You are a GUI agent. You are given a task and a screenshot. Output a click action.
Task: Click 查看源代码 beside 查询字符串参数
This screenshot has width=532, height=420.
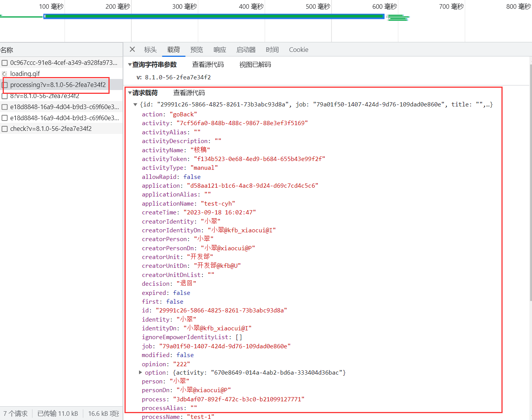208,64
